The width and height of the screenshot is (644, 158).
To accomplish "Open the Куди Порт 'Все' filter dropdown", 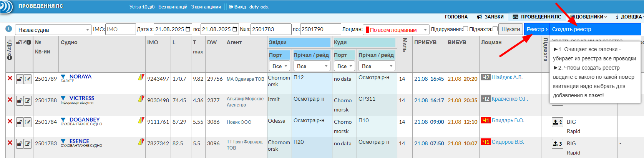I will [344, 66].
